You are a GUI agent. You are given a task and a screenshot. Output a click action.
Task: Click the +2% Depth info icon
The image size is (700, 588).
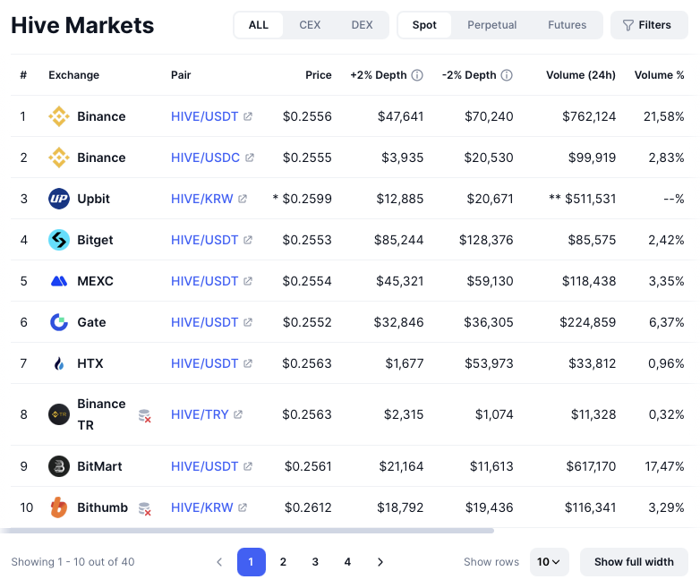click(417, 75)
